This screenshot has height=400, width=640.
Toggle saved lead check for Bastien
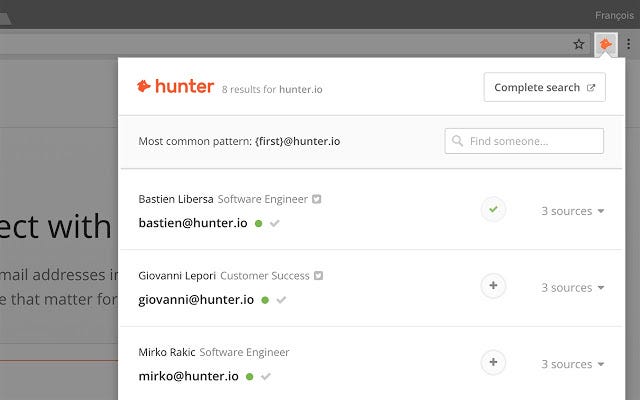(x=493, y=210)
